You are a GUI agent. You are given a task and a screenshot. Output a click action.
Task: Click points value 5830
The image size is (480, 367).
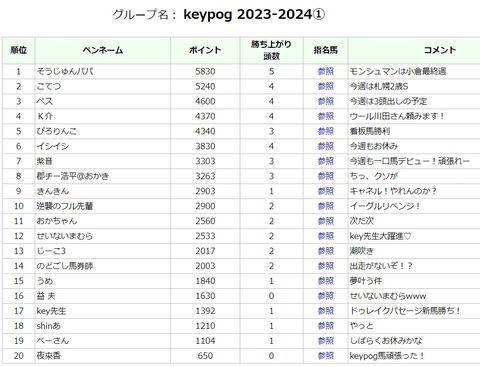[205, 71]
